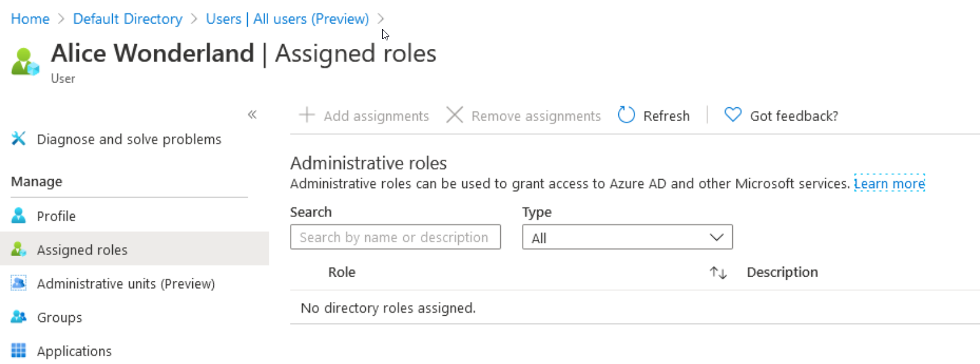Click the Alice Wonderland user avatar icon
This screenshot has height=364, width=980.
[25, 62]
